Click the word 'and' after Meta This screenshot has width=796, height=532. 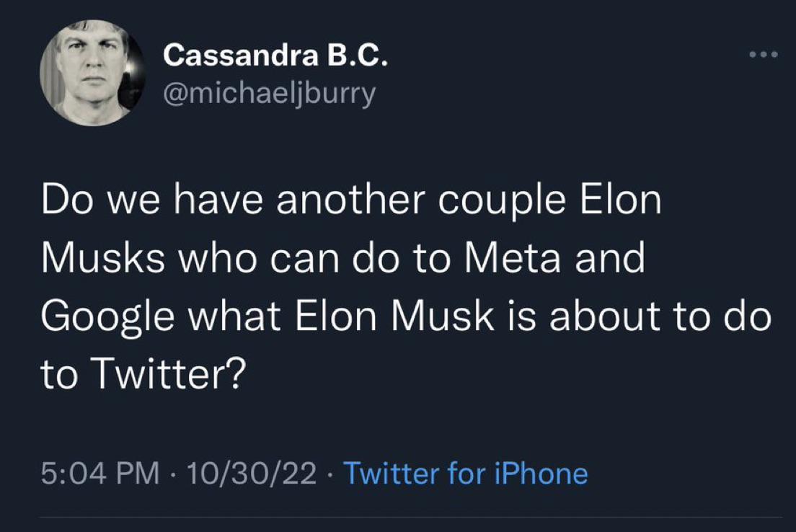pyautogui.click(x=609, y=259)
